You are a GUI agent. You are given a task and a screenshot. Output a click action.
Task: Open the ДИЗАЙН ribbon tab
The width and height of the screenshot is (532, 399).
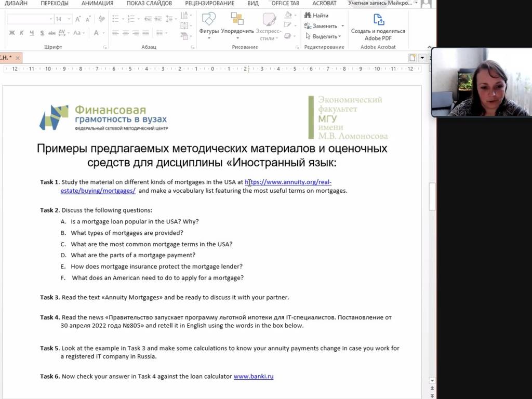16,4
